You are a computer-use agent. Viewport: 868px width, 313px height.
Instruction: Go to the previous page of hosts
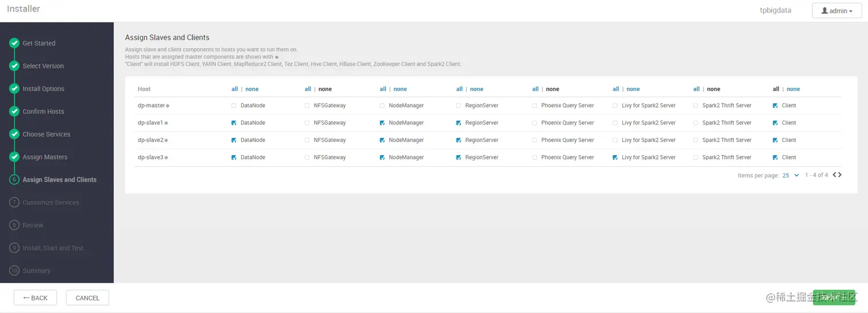coord(835,175)
